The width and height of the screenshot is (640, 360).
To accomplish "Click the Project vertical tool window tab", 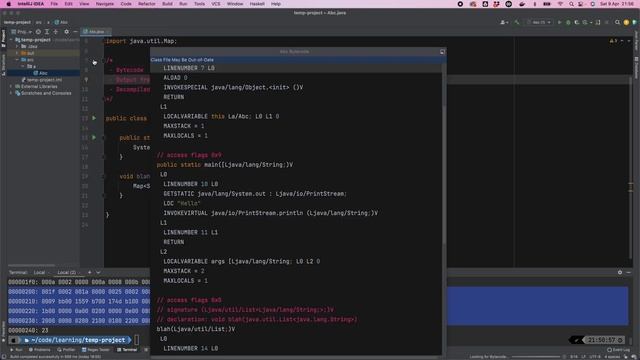I will pos(3,38).
